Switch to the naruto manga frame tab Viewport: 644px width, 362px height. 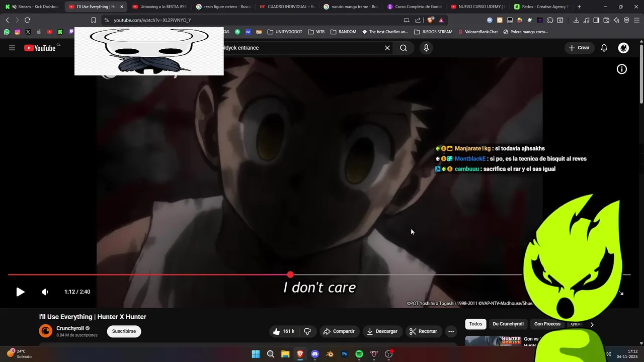[351, 7]
